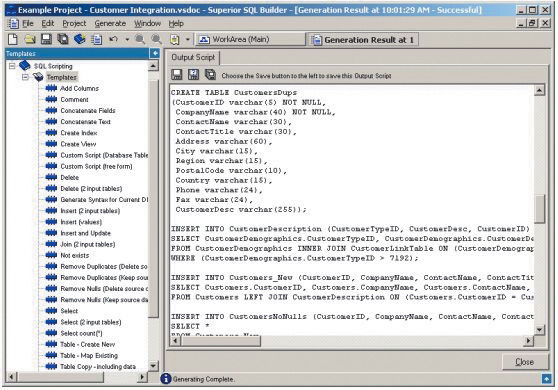Select the Output Script tab
Screen dimensions: 558x390
tap(193, 57)
